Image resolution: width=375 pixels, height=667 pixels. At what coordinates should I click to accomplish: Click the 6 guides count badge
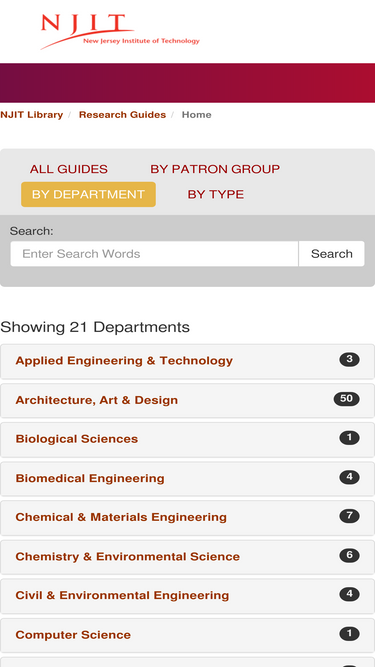tap(349, 555)
